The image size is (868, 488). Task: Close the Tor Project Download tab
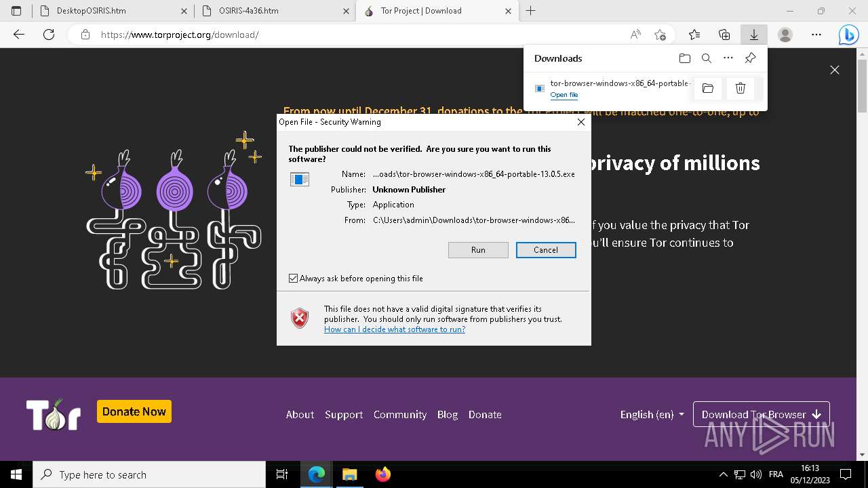509,11
